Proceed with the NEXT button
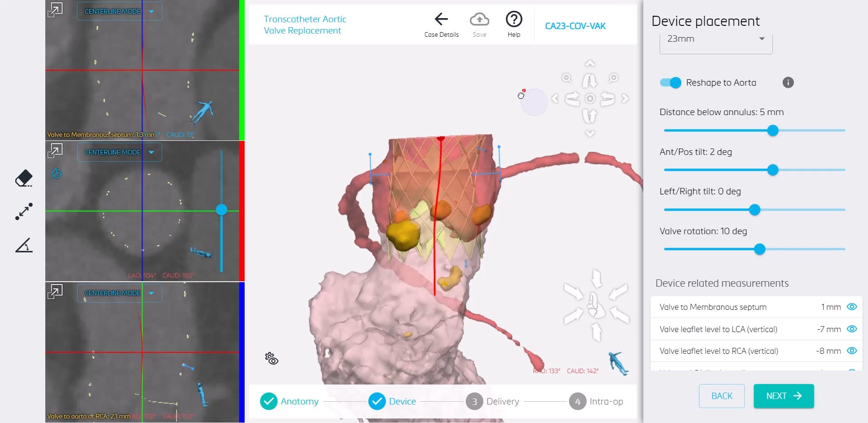Viewport: 868px width, 423px height. pyautogui.click(x=783, y=395)
